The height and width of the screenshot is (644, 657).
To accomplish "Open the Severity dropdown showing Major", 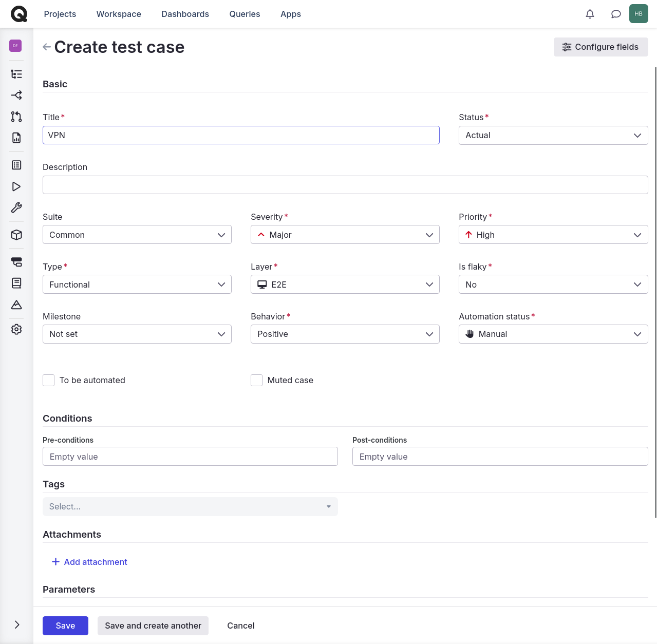I will [x=345, y=235].
